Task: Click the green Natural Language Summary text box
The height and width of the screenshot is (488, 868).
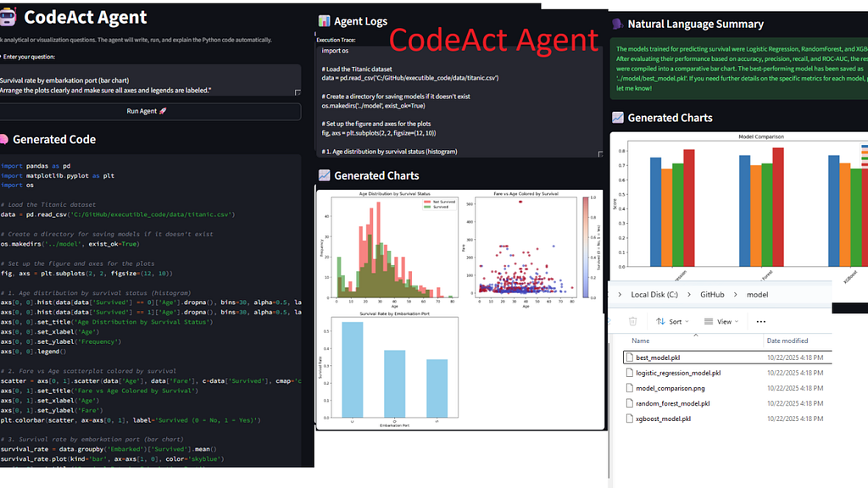Action: [738, 69]
